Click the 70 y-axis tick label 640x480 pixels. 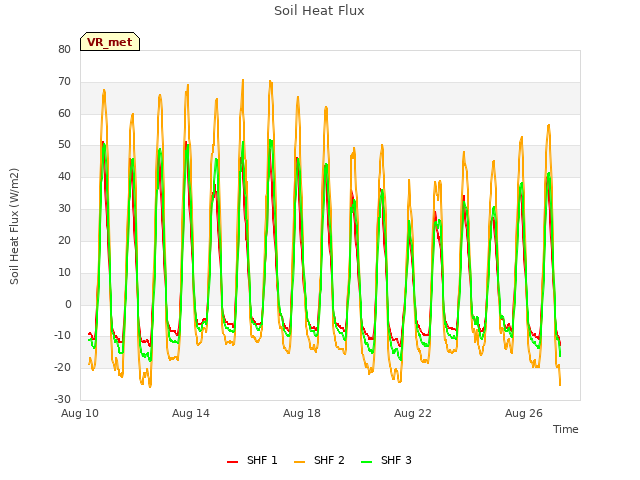[x=64, y=81]
